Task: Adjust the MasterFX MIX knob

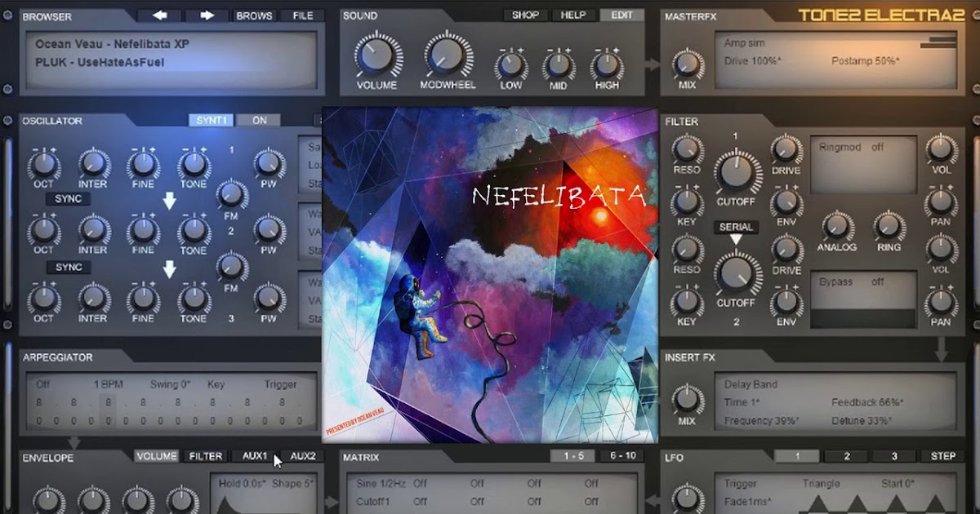Action: click(x=688, y=64)
